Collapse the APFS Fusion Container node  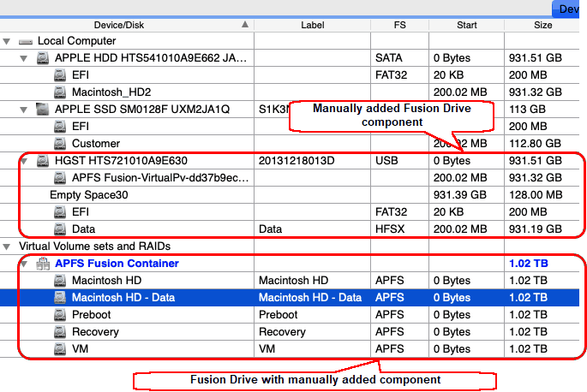point(24,264)
